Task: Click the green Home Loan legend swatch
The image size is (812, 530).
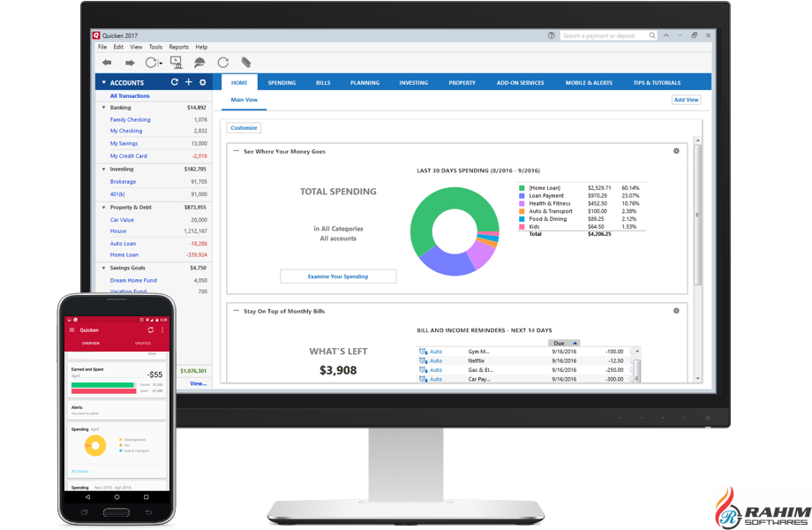Action: pos(522,188)
